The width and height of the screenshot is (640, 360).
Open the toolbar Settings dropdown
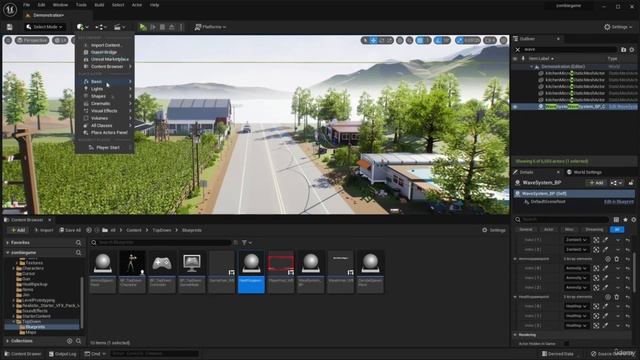click(x=618, y=27)
